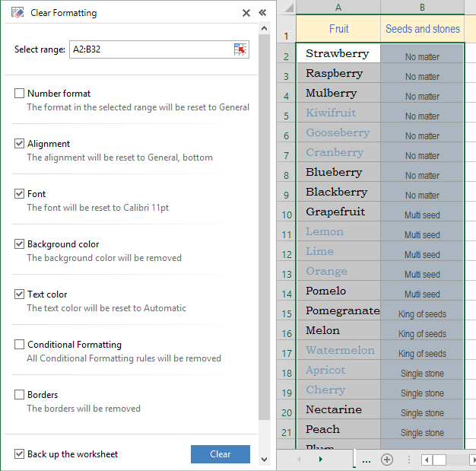Click row 2 header
The width and height of the screenshot is (476, 471).
[x=286, y=53]
